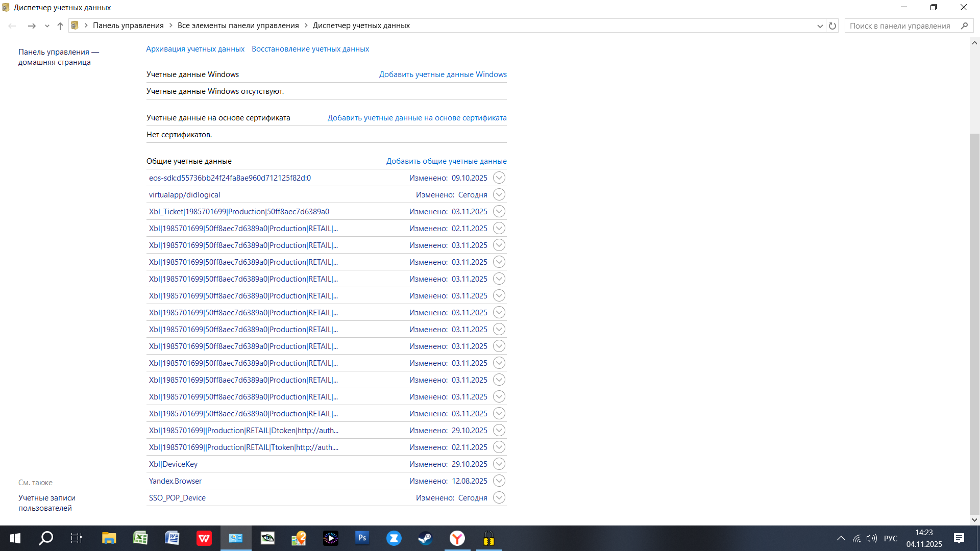Screen dimensions: 980x551
Task: Click the control panel search field
Action: pos(899,26)
